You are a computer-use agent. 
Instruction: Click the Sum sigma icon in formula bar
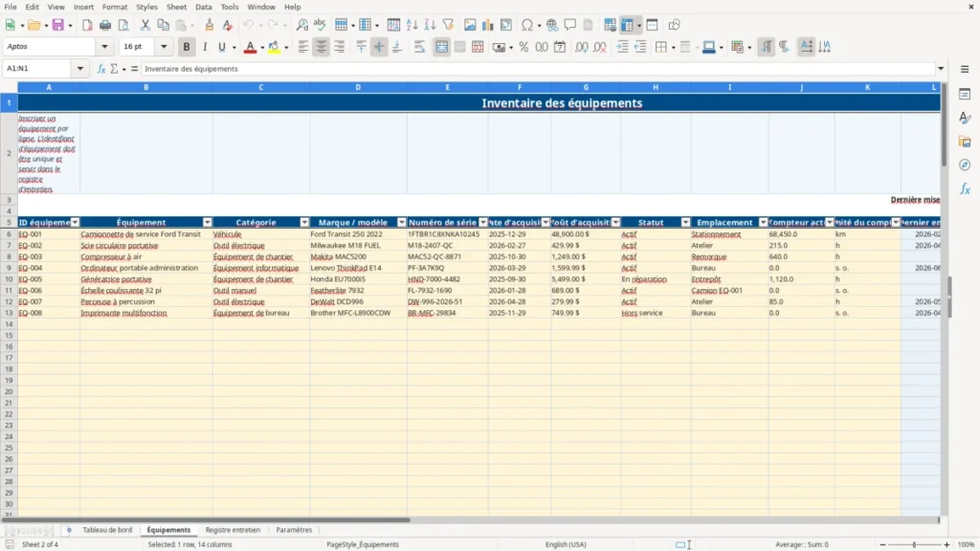114,69
